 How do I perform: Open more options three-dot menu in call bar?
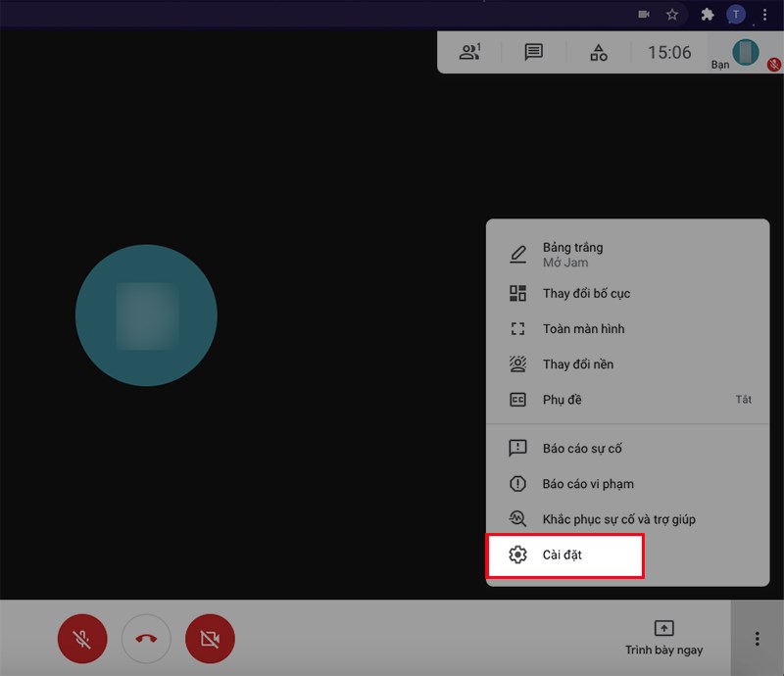click(757, 639)
